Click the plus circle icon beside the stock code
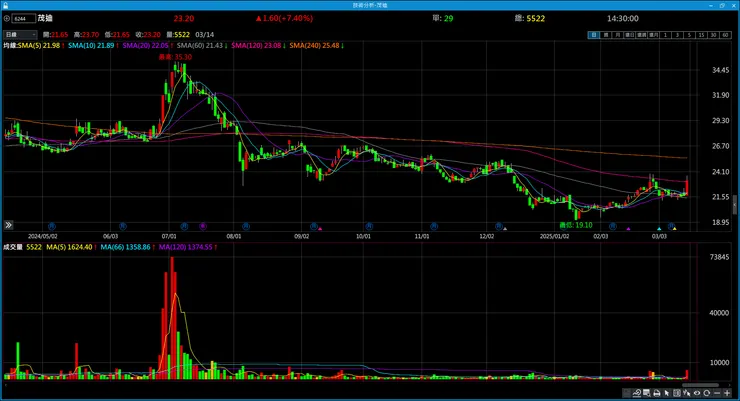740x401 pixels. 7,18
